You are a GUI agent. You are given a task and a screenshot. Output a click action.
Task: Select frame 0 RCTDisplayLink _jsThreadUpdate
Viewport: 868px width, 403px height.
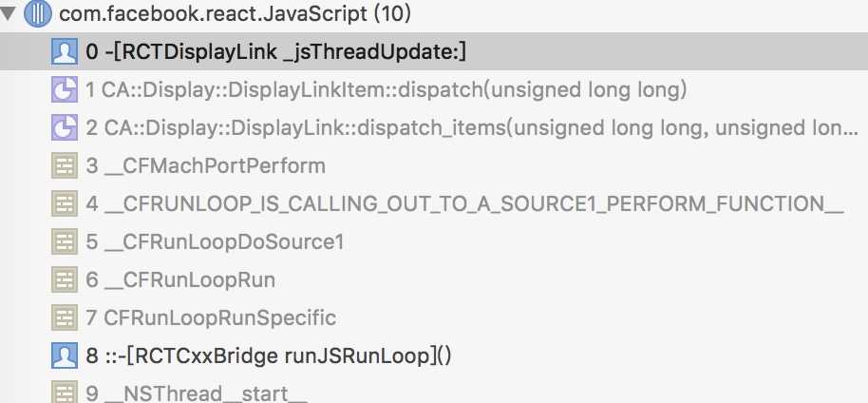coord(275,52)
